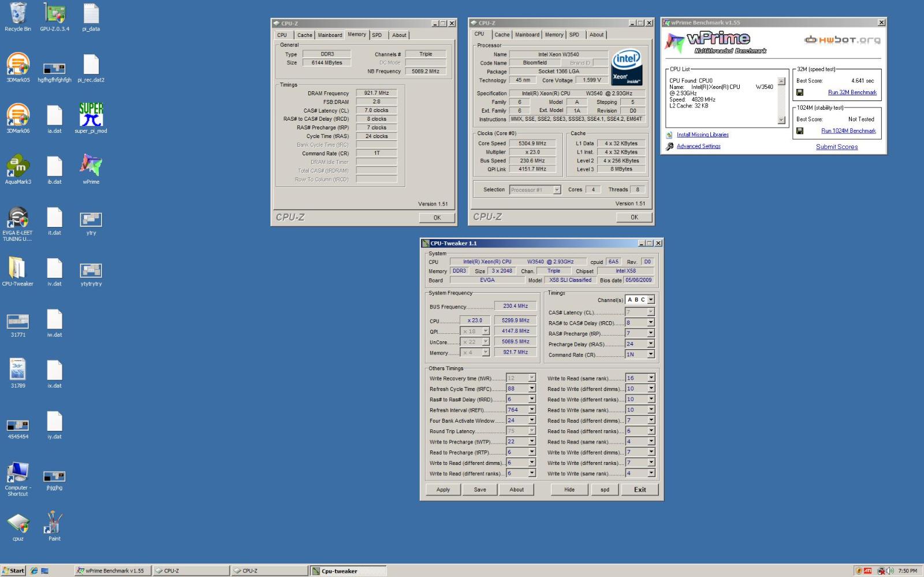Select the ia.dat file icon

[x=54, y=118]
